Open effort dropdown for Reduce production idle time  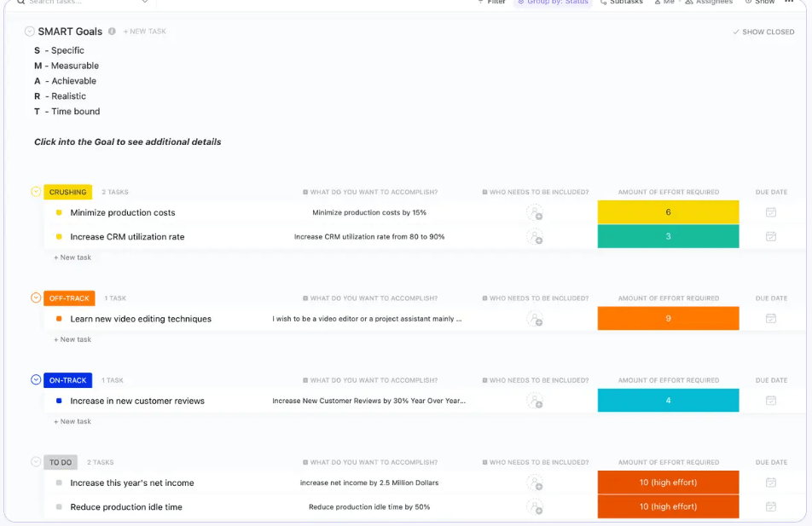(x=668, y=507)
